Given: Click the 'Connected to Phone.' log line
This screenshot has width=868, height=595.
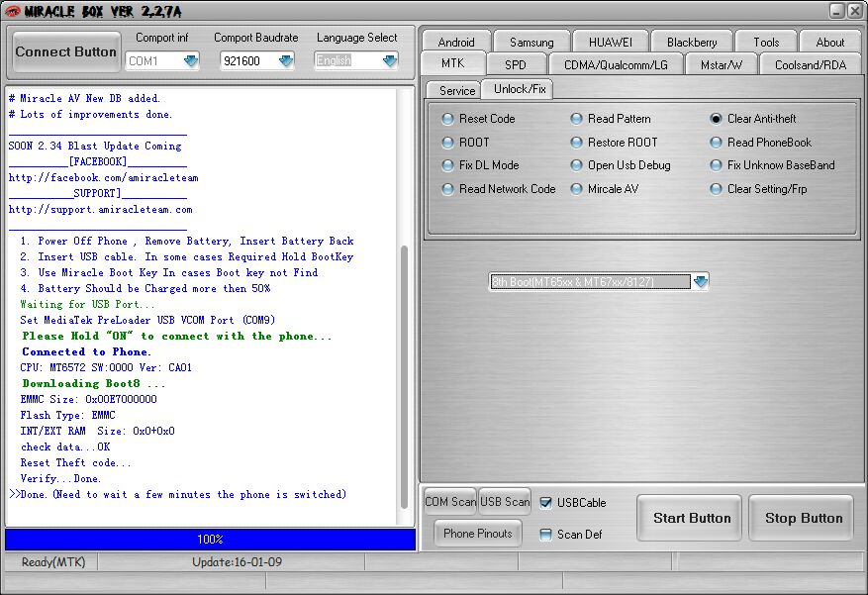Looking at the screenshot, I should (x=86, y=352).
